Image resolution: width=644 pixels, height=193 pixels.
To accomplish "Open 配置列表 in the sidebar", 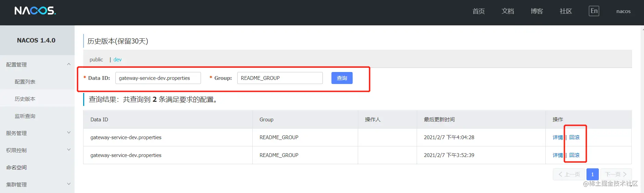I will [x=25, y=82].
